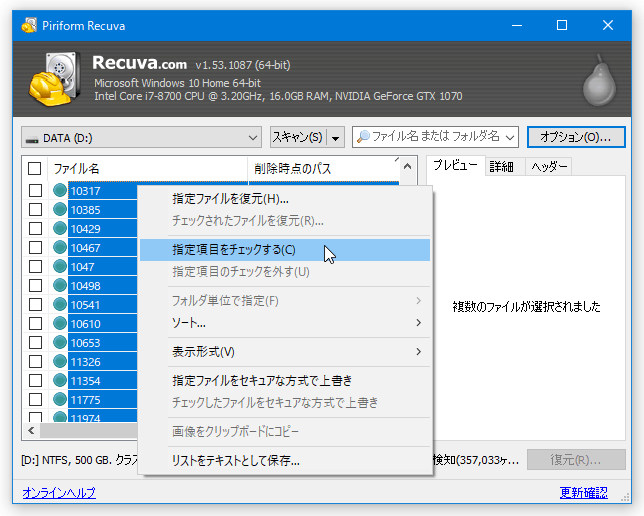
Task: Switch to the プレビュー tab
Action: (455, 166)
